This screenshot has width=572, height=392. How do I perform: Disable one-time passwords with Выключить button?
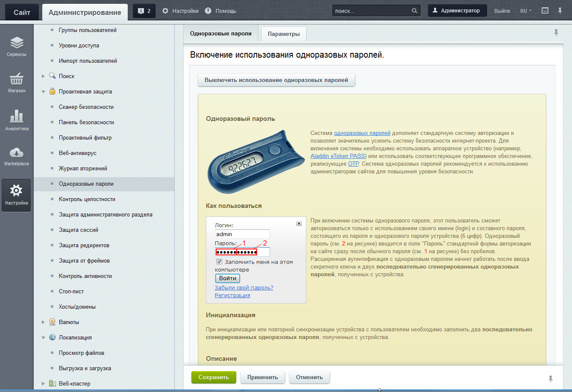[x=276, y=80]
